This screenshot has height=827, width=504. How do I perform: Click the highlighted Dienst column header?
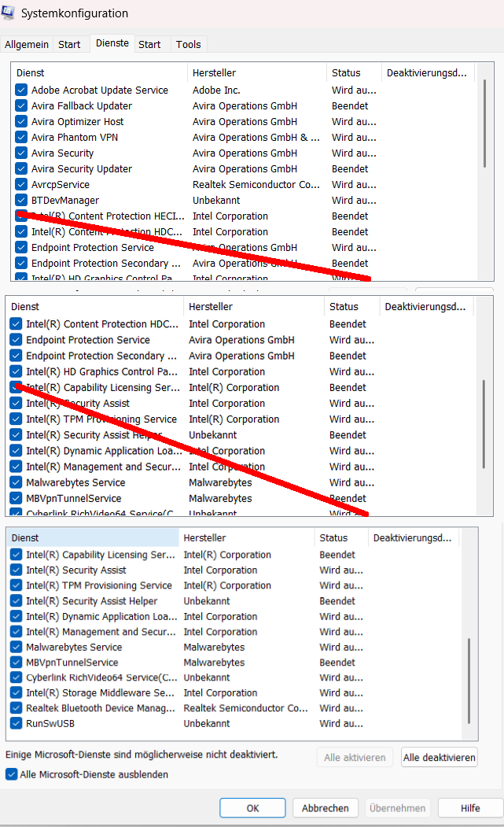pos(94,537)
